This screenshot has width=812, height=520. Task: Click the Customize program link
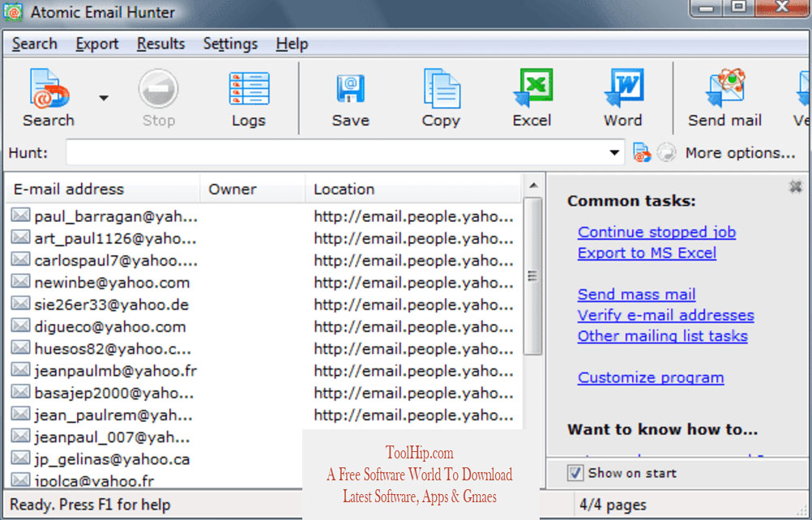click(651, 377)
